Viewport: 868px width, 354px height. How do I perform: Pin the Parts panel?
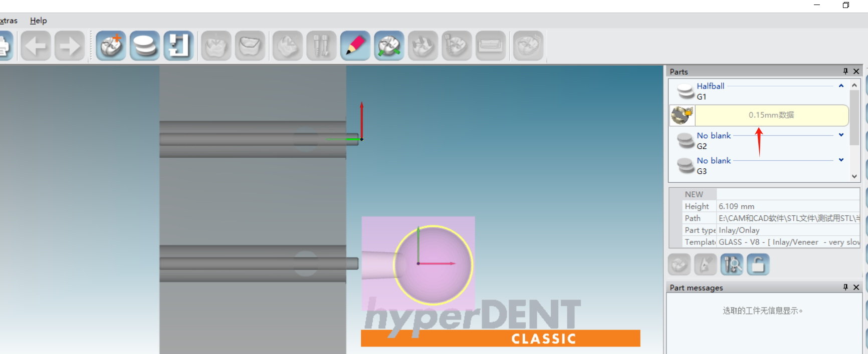pyautogui.click(x=845, y=72)
